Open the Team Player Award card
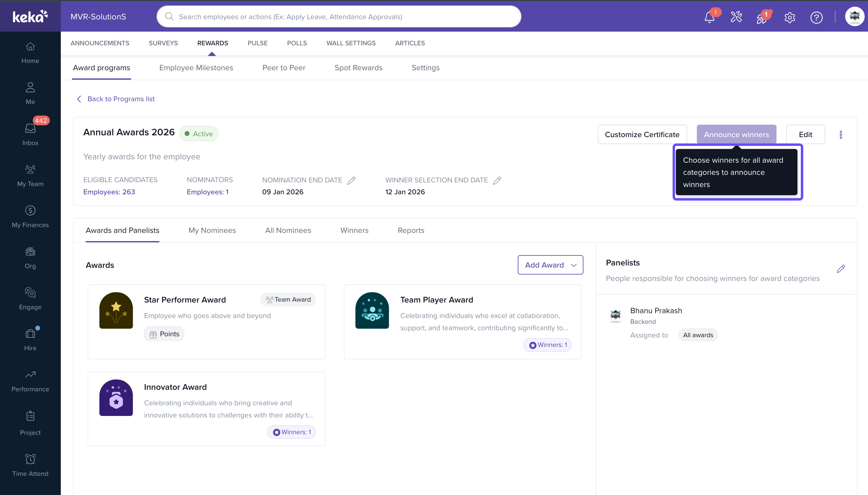The width and height of the screenshot is (868, 495). 462,321
